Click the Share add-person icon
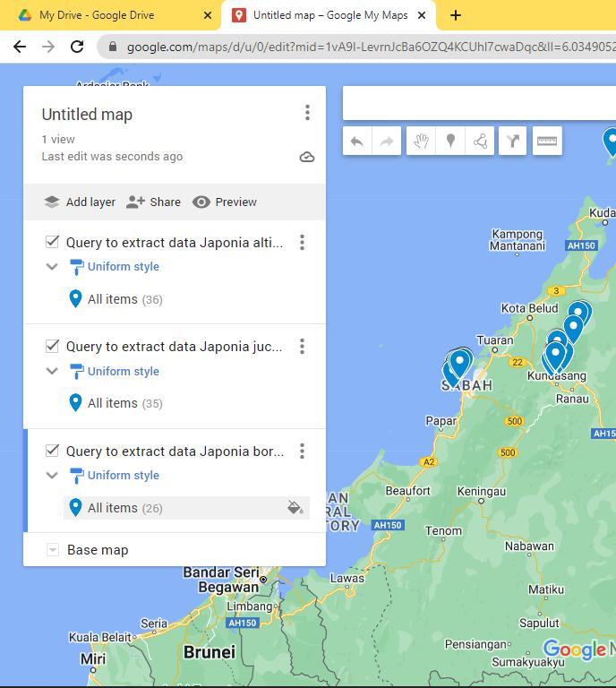616x688 pixels. click(135, 202)
